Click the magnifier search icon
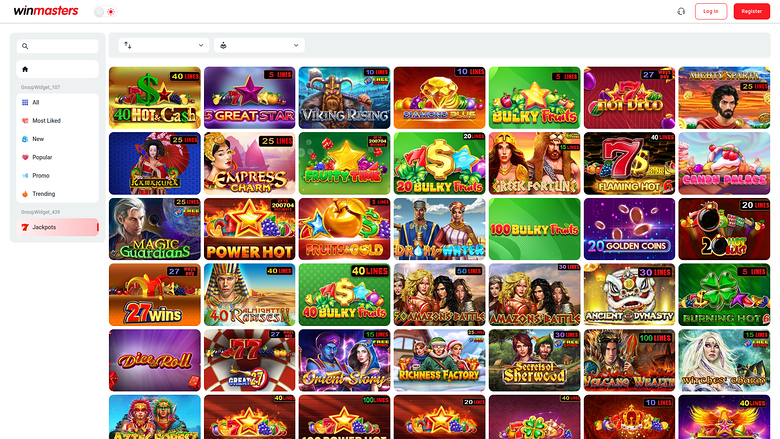This screenshot has height=439, width=780. 25,46
